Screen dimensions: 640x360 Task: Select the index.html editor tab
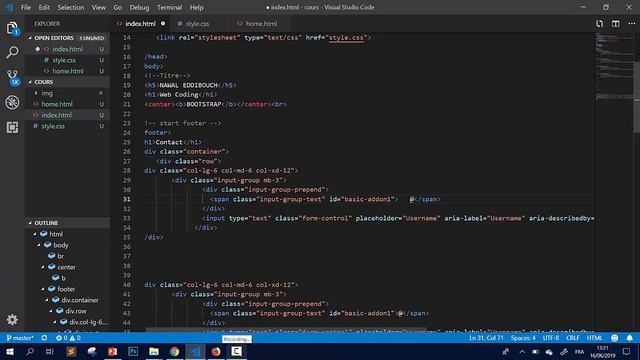[x=140, y=24]
